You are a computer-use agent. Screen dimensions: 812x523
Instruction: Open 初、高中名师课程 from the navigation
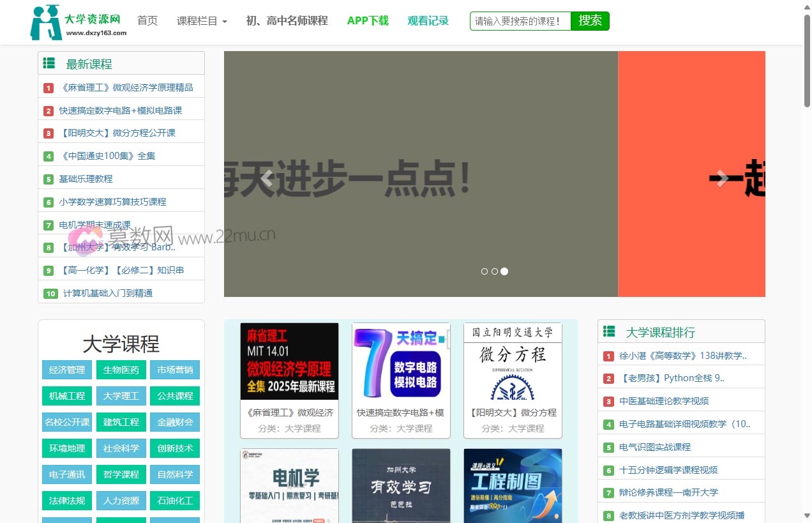[286, 20]
